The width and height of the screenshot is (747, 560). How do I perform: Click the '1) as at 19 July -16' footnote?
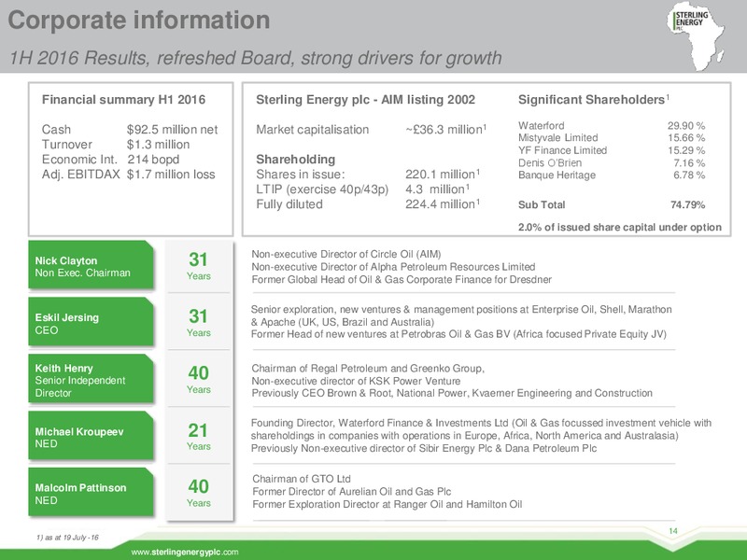[67, 538]
